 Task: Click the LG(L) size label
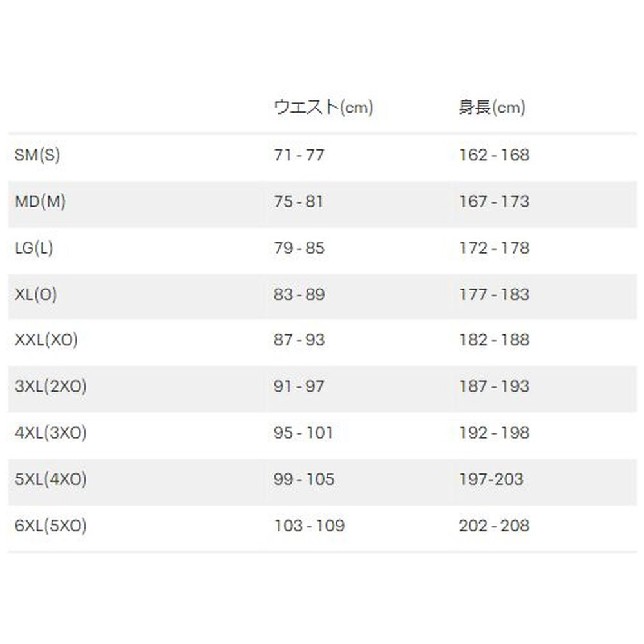[x=34, y=248]
